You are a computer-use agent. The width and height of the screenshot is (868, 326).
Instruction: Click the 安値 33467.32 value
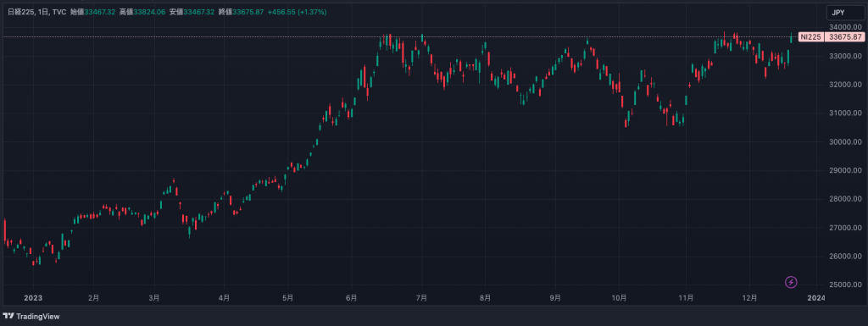click(199, 12)
